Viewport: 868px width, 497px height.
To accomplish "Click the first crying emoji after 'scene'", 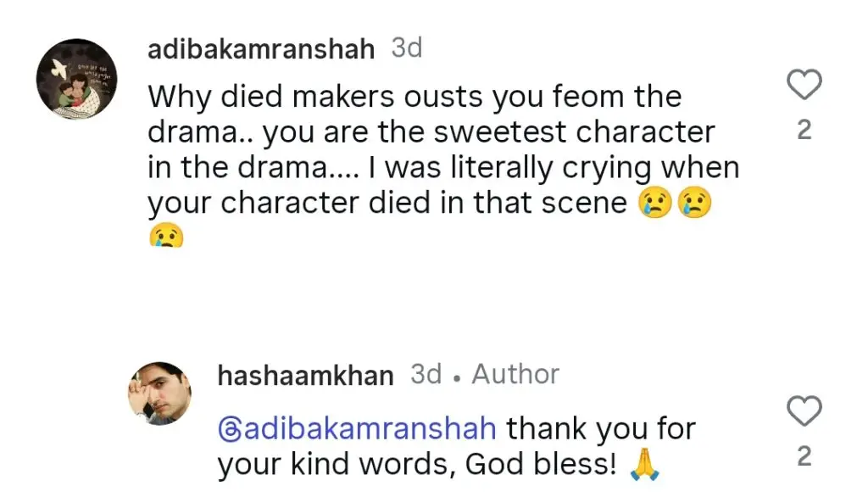I will tap(654, 204).
